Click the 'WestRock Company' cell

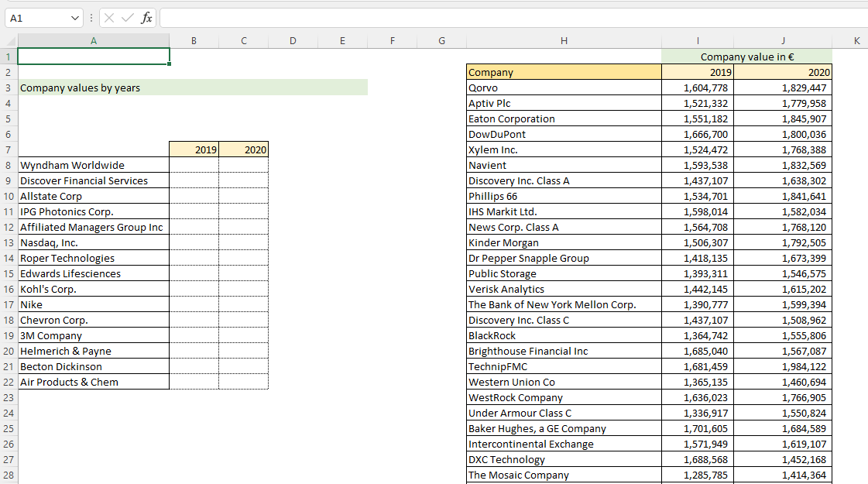coord(564,398)
